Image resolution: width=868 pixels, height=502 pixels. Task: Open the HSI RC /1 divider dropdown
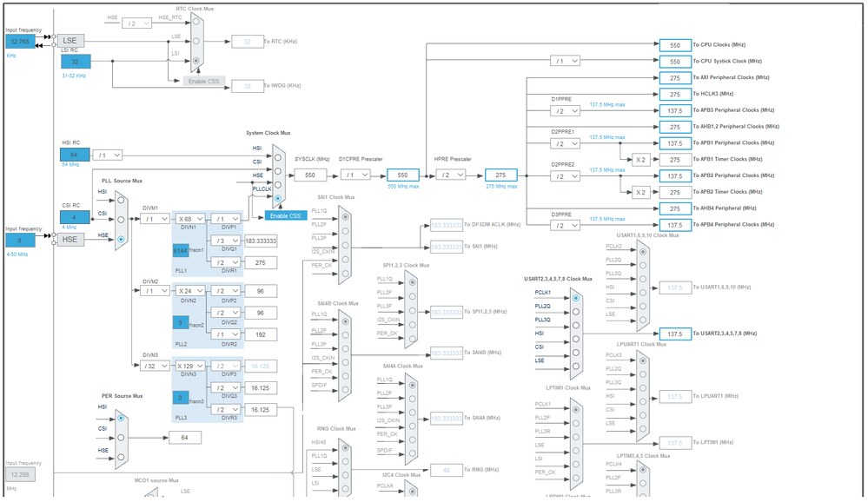pos(107,155)
